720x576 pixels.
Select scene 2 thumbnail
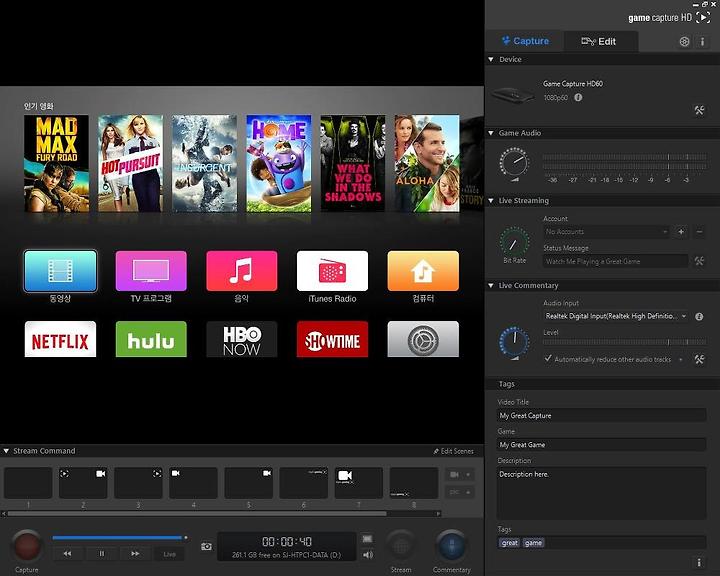click(83, 483)
